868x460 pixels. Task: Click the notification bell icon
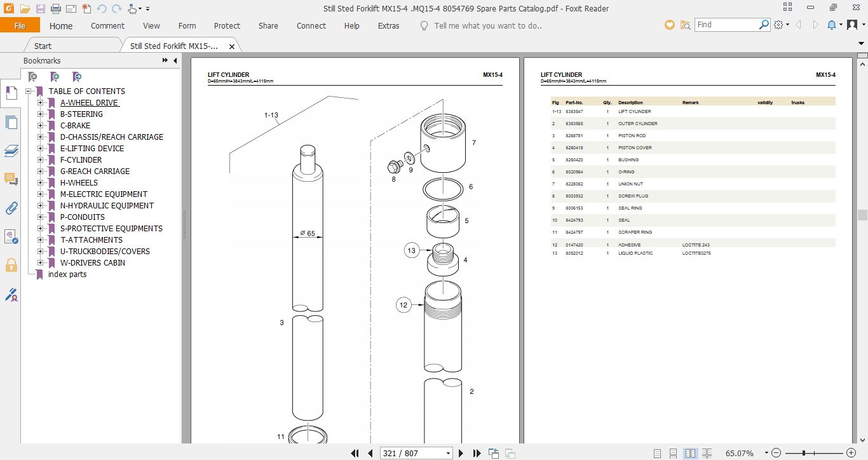click(832, 25)
